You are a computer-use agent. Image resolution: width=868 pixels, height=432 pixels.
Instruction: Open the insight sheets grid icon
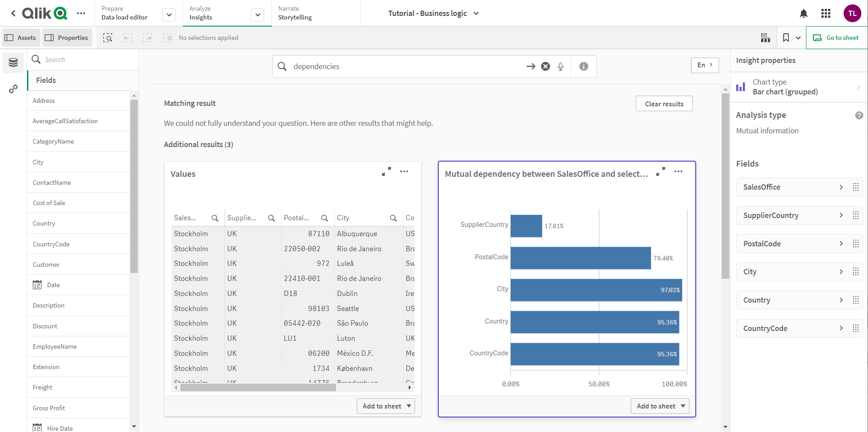point(765,38)
